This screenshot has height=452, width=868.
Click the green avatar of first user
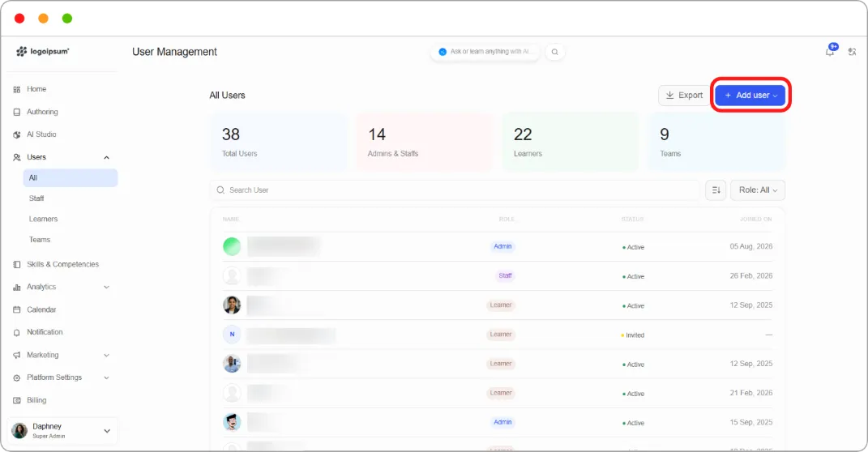[232, 246]
